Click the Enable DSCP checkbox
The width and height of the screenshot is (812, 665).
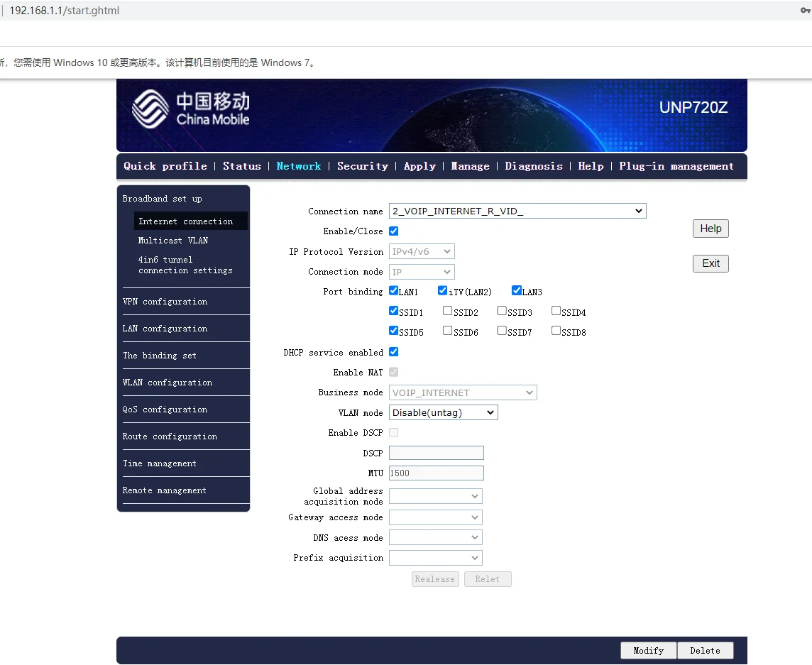393,432
